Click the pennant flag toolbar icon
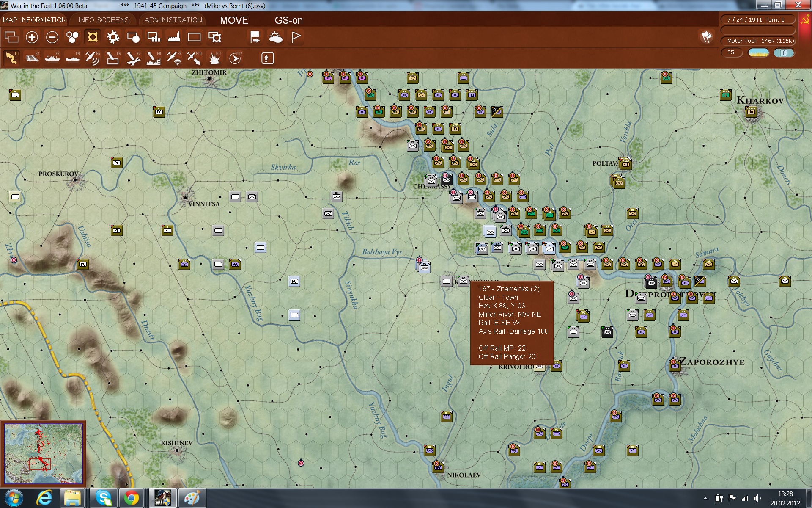This screenshot has height=508, width=812. pos(296,37)
